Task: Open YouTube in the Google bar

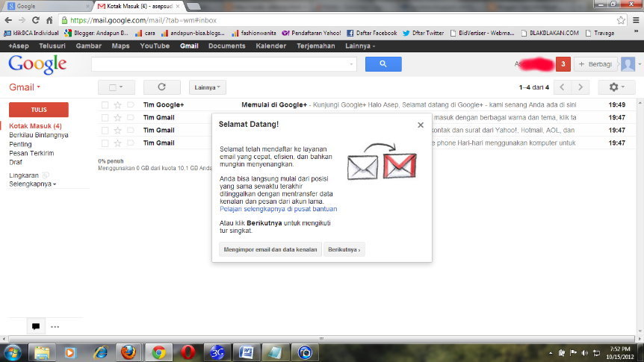Action: point(155,46)
